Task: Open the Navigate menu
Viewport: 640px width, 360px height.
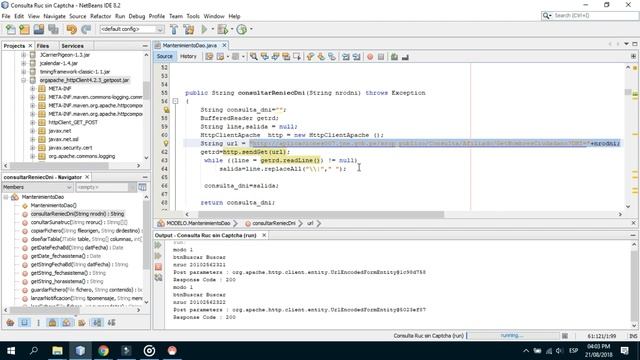Action: tap(54, 16)
